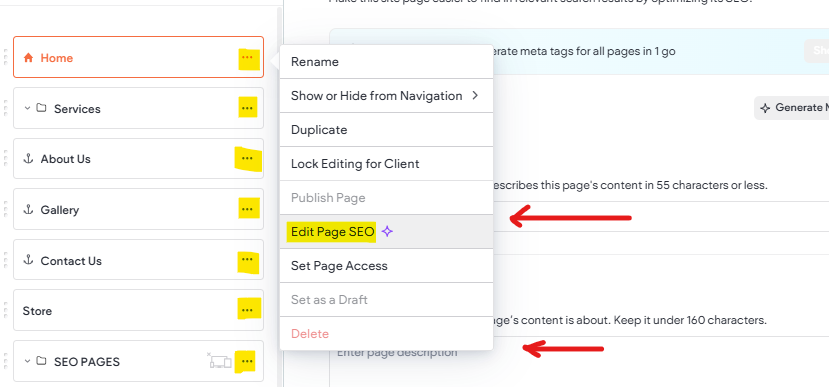Open the three-dot menu for About Us
Screen dimensions: 829x387
point(247,158)
